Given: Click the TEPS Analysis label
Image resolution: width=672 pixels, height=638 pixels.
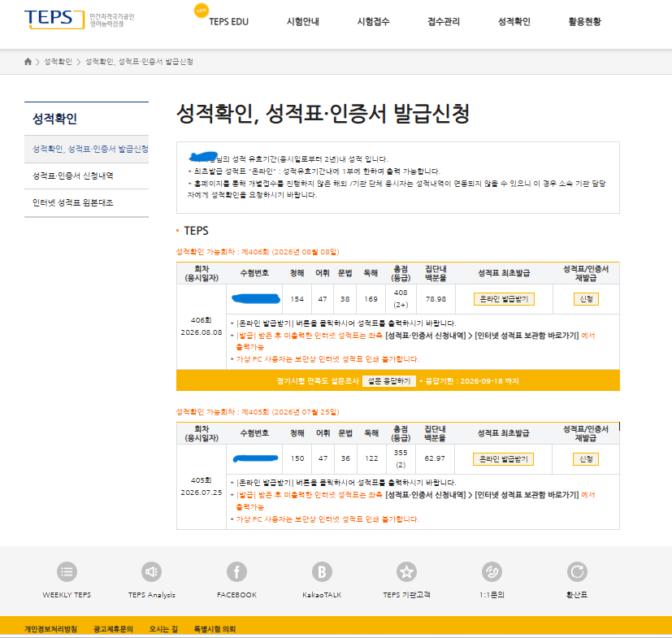Looking at the screenshot, I should pos(152,595).
